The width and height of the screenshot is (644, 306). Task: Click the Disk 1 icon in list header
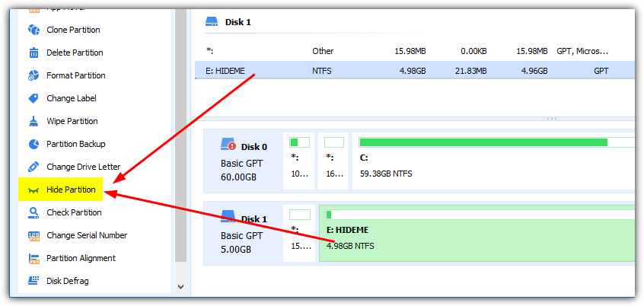tap(212, 22)
